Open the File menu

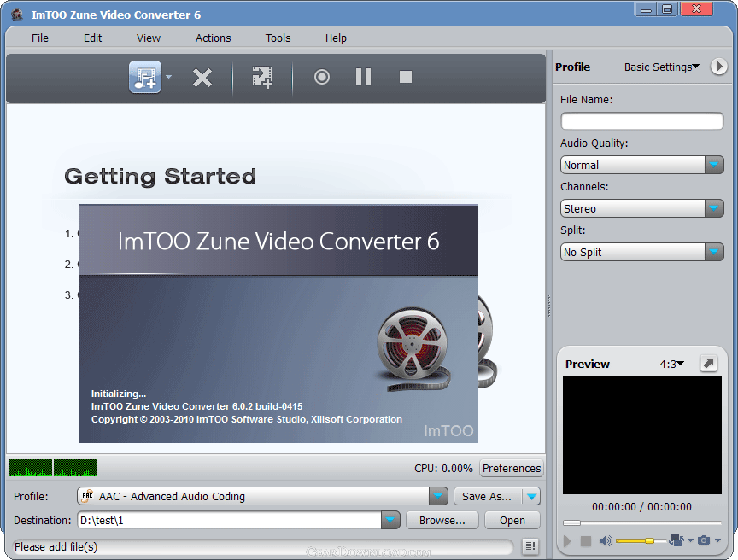pyautogui.click(x=40, y=38)
